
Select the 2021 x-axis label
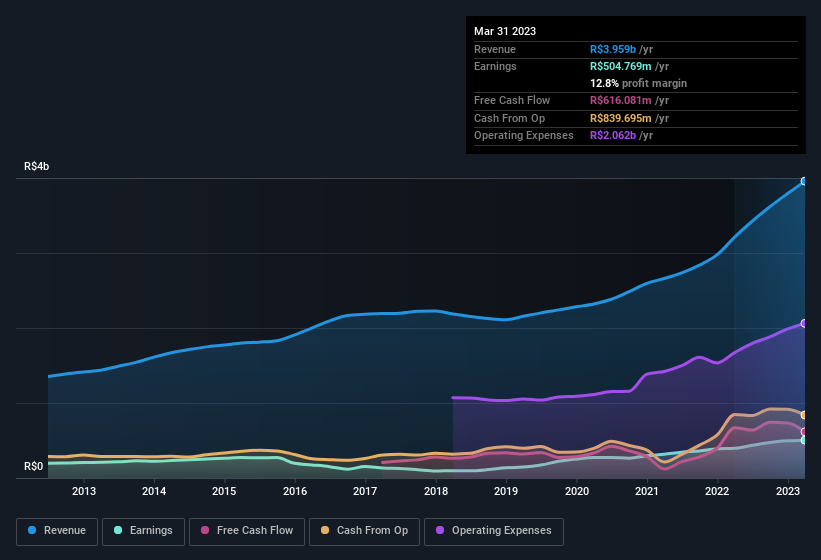647,491
